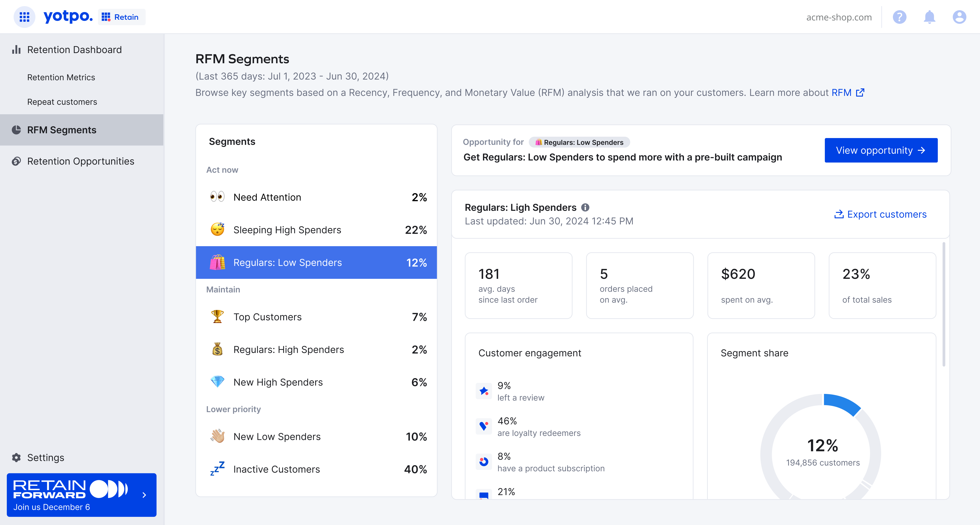Click acme-shop.com store name
The height and width of the screenshot is (525, 980).
839,17
